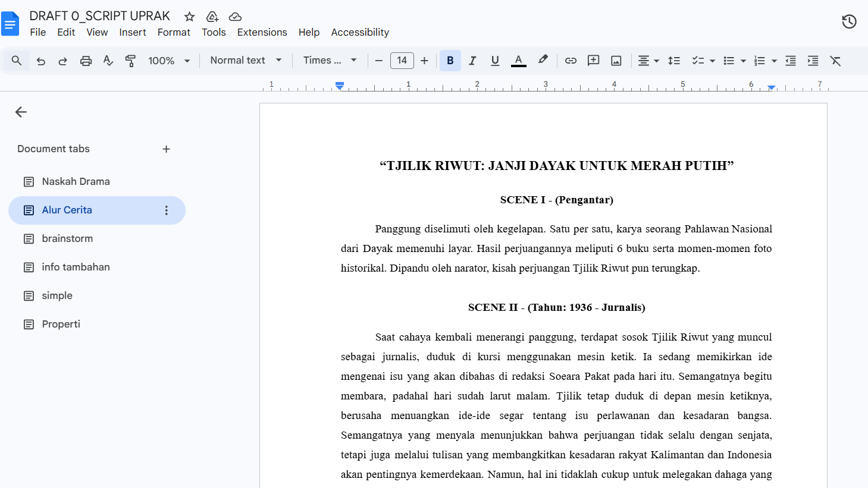This screenshot has height=488, width=868.
Task: Open version history clock icon
Action: [849, 22]
